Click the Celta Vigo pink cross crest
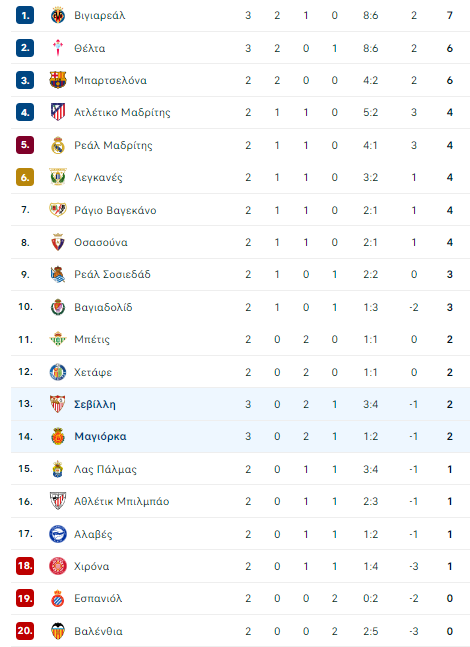This screenshot has width=470, height=647. point(58,48)
